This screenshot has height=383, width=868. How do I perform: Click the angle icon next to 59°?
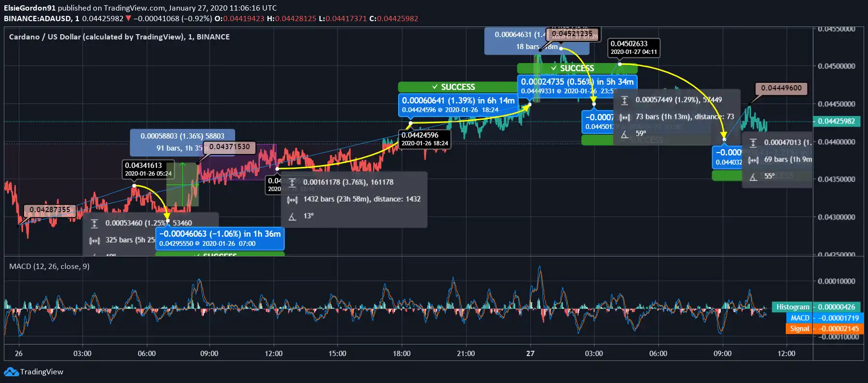pyautogui.click(x=624, y=134)
